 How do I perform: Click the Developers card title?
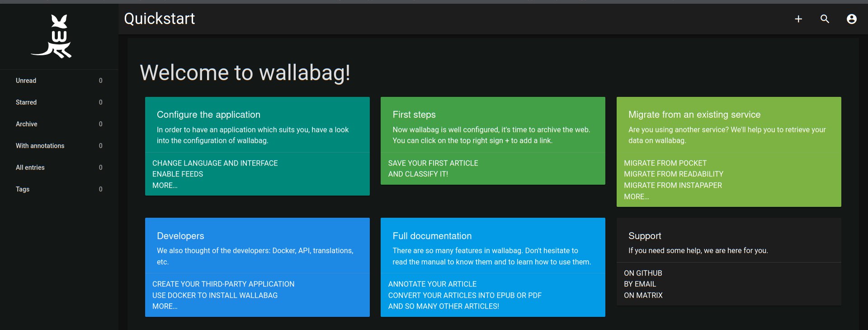[x=180, y=236]
